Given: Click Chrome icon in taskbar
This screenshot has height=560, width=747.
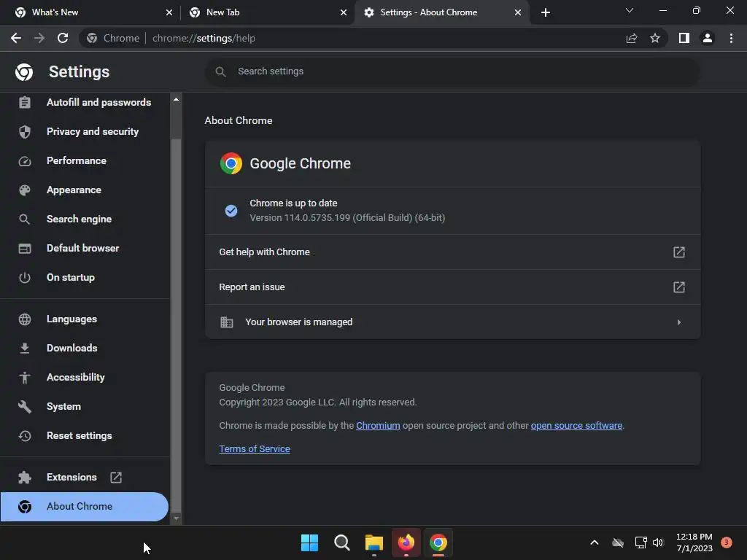Looking at the screenshot, I should (438, 542).
